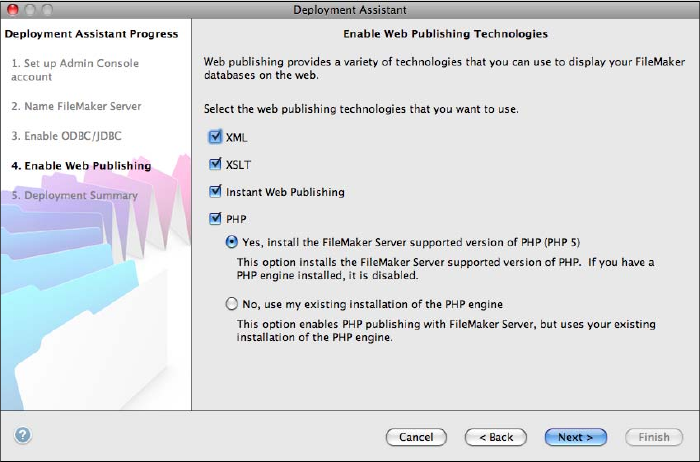Close the Deployment Assistant window

coord(13,9)
